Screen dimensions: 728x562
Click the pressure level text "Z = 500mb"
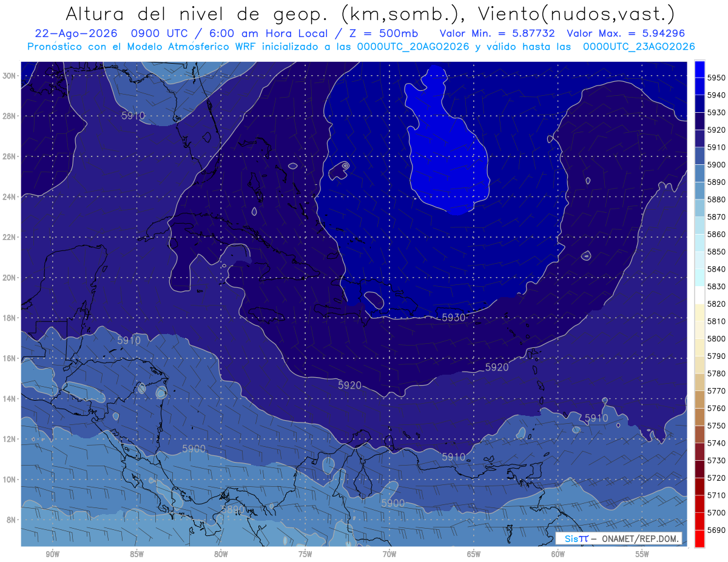382,34
